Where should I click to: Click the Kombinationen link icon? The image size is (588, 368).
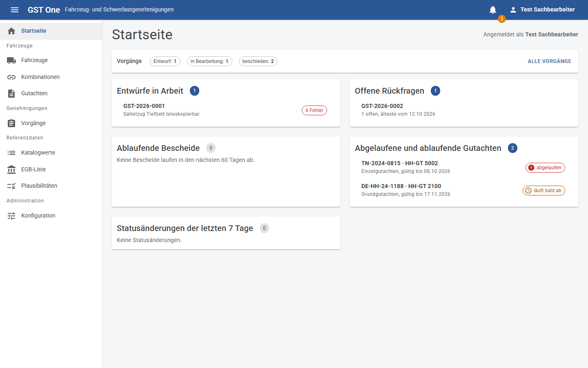click(x=11, y=77)
